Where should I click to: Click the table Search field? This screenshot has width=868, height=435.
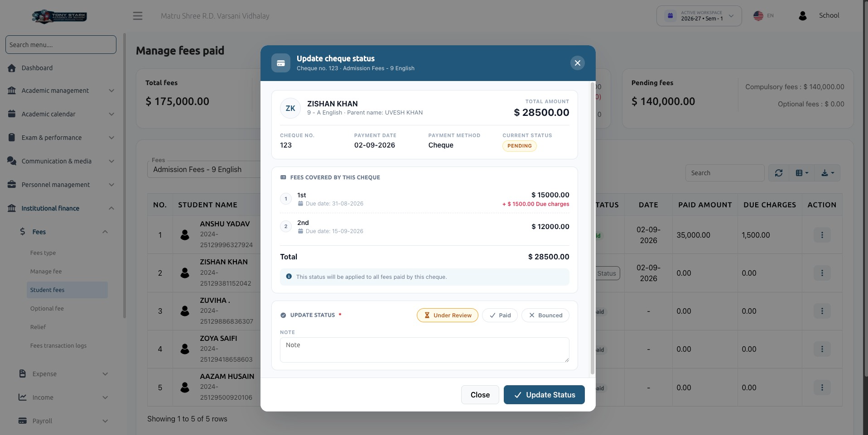(x=724, y=173)
